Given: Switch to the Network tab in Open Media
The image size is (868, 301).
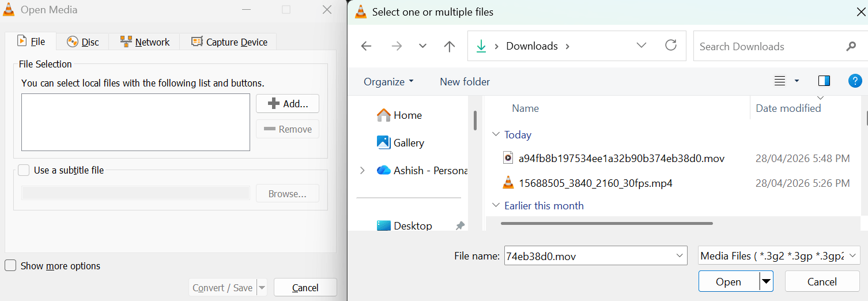Looking at the screenshot, I should click(145, 42).
